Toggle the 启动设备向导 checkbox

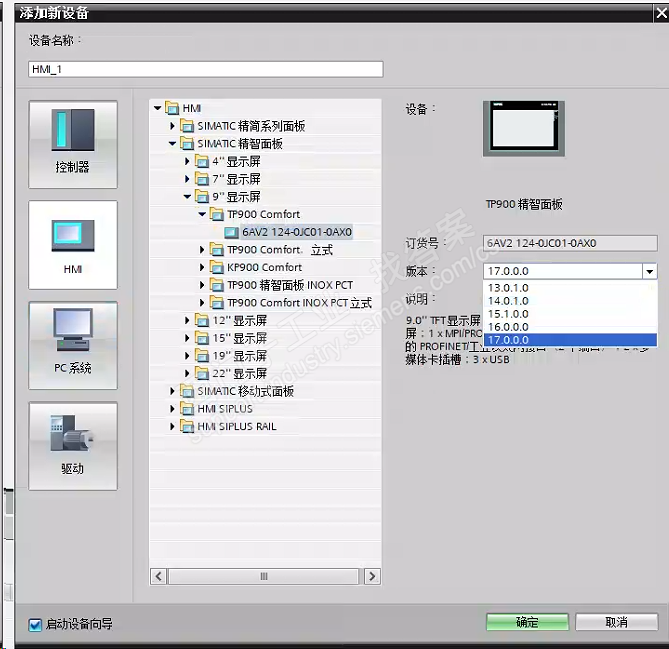35,625
